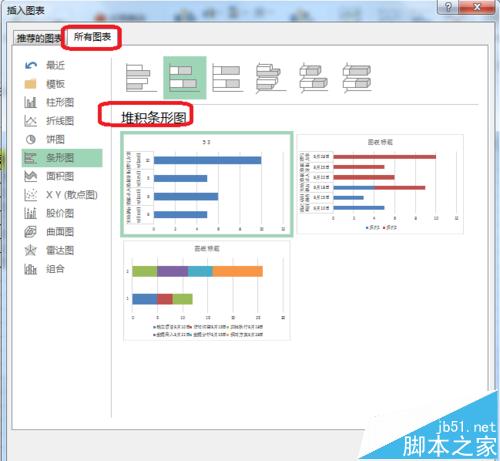Select the 雷达图 radar chart icon

click(31, 250)
